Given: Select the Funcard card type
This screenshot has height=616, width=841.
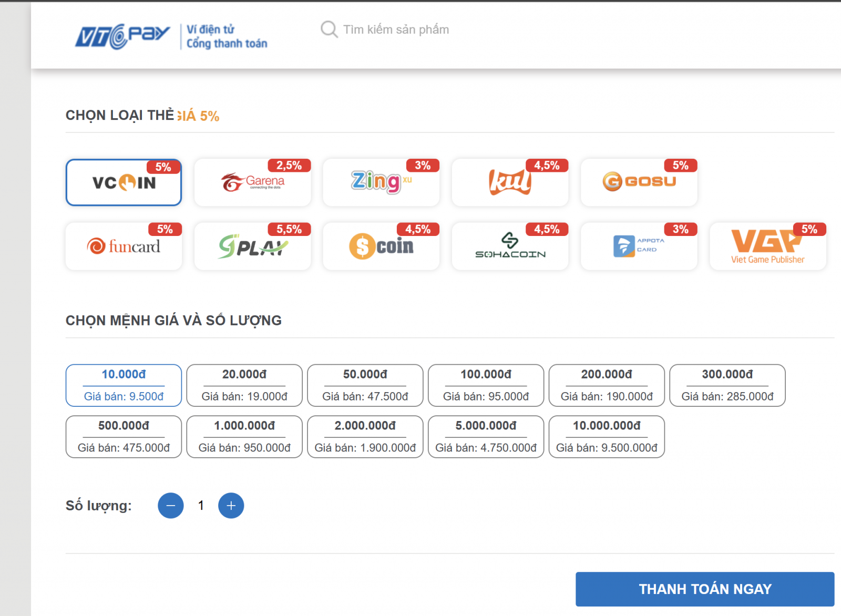Looking at the screenshot, I should [124, 246].
